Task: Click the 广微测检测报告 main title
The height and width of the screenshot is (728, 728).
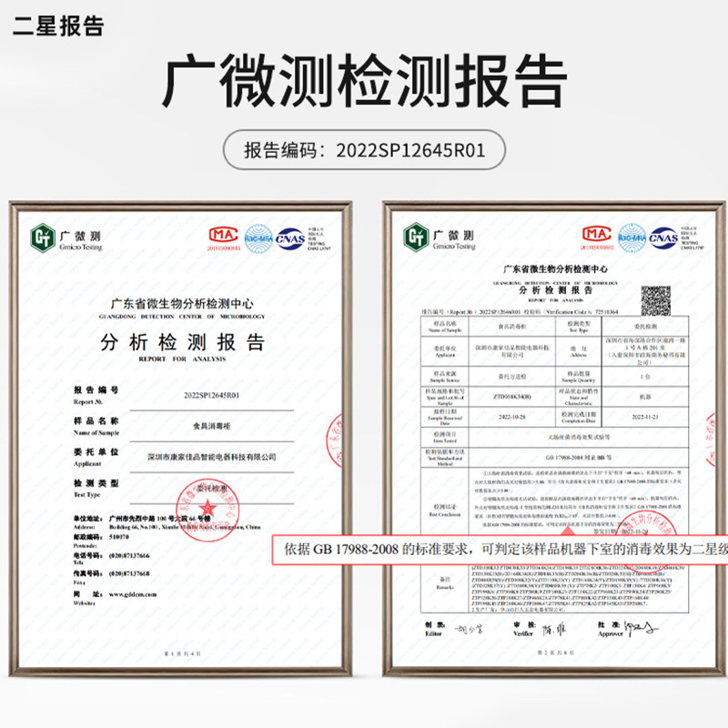Action: click(365, 81)
